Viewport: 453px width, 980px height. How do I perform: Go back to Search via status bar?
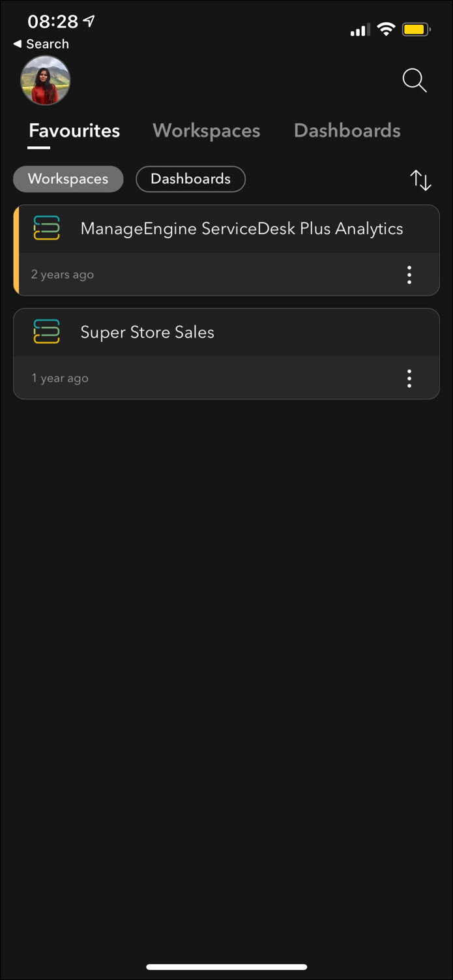(x=41, y=44)
